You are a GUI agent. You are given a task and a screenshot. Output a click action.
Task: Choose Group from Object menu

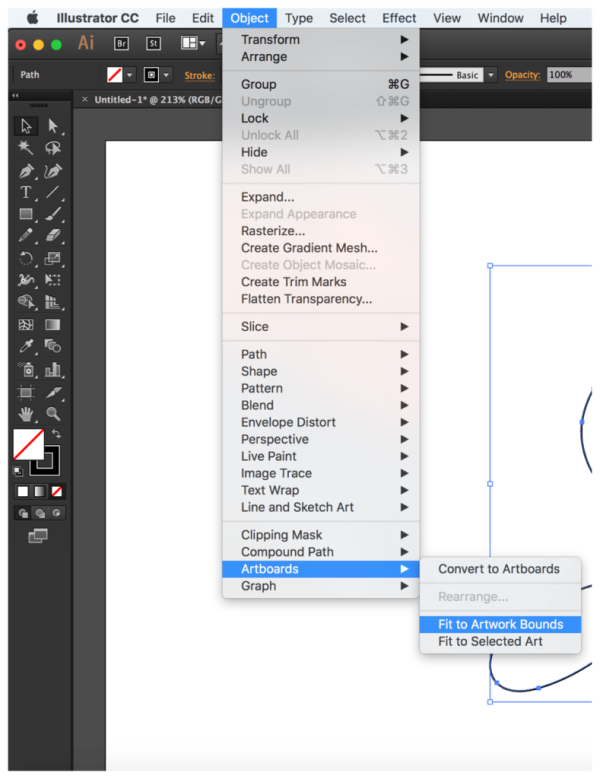(321, 84)
